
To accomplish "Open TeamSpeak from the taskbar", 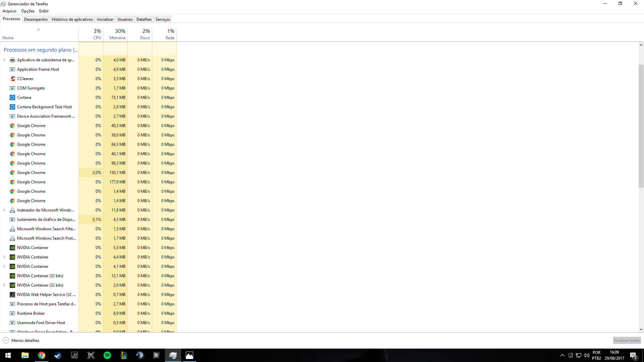I will 140,355.
